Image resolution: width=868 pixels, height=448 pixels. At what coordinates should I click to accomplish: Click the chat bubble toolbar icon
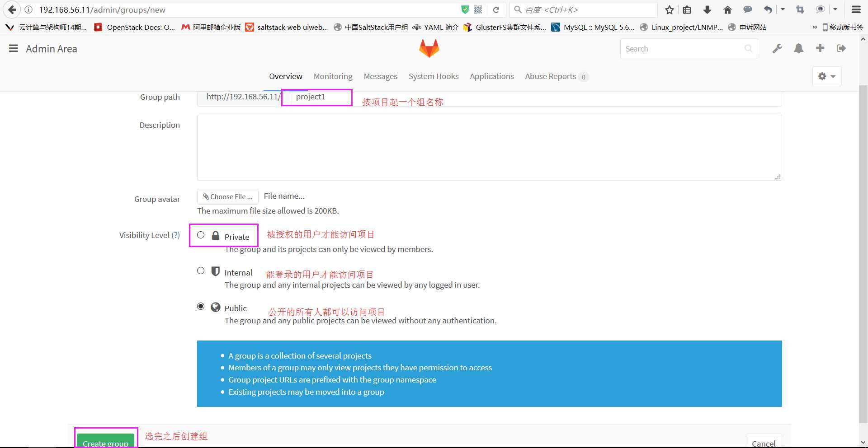(748, 9)
